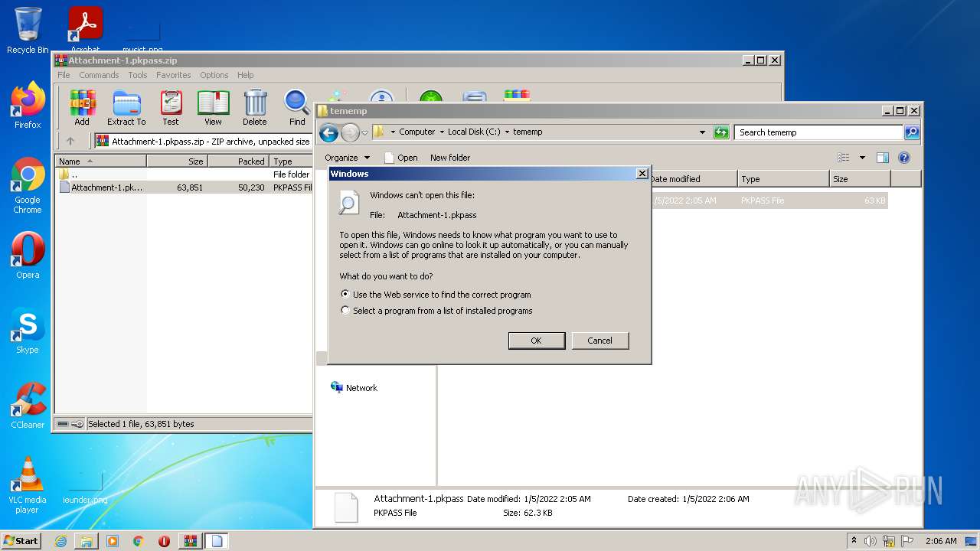This screenshot has height=551, width=980.
Task: Select the '..' parent folder row
Action: click(184, 174)
